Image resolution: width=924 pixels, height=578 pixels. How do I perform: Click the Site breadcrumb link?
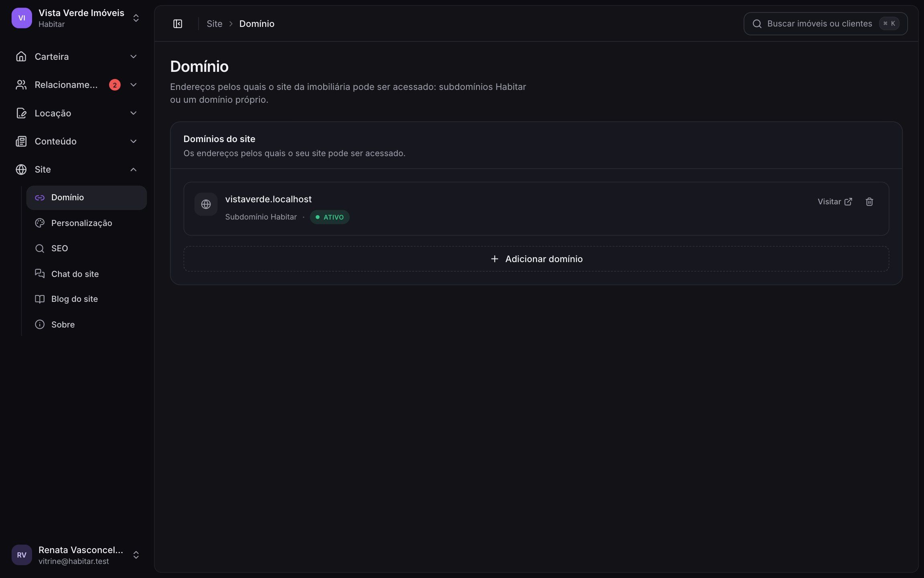tap(215, 24)
